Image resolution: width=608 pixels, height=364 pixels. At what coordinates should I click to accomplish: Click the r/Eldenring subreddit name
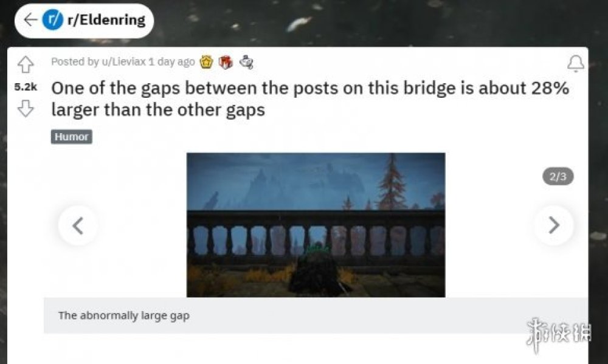(x=106, y=20)
